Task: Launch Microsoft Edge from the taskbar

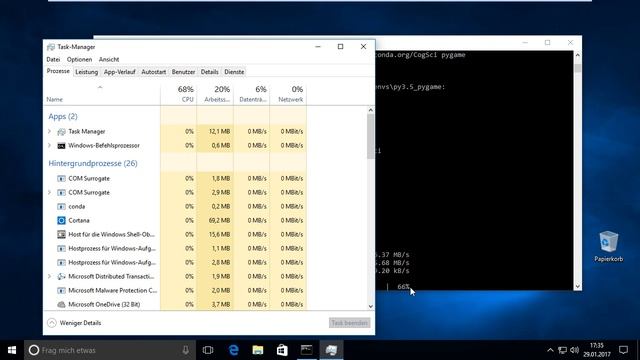Action: tap(233, 350)
